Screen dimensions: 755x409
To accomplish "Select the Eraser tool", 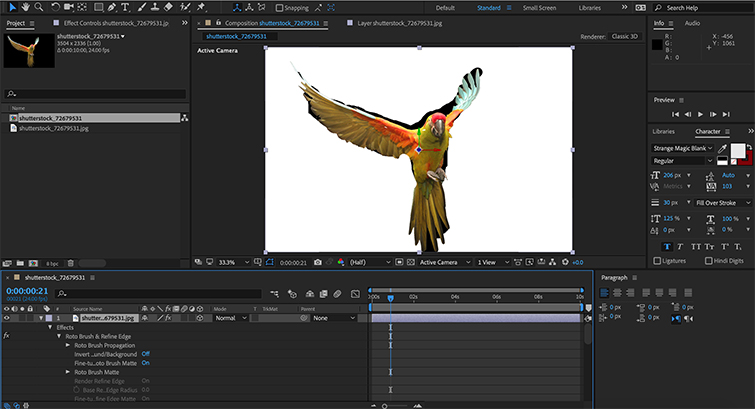I will pyautogui.click(x=168, y=7).
